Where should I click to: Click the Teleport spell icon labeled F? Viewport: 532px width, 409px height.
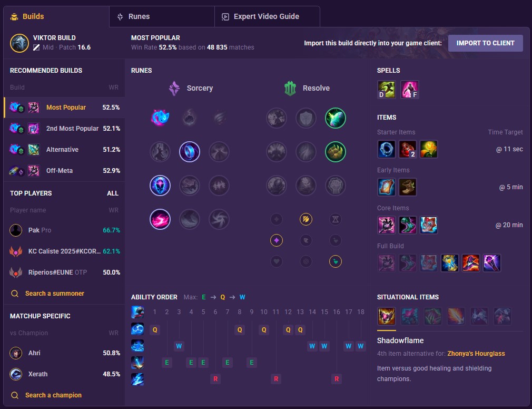(409, 90)
